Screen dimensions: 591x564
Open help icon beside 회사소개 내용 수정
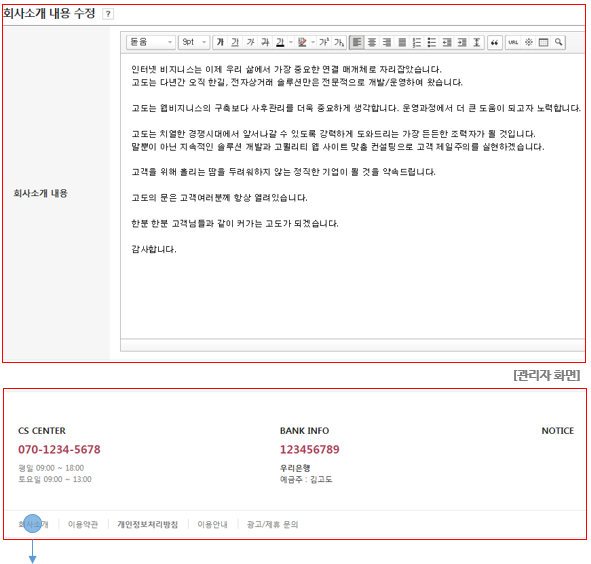pyautogui.click(x=108, y=14)
